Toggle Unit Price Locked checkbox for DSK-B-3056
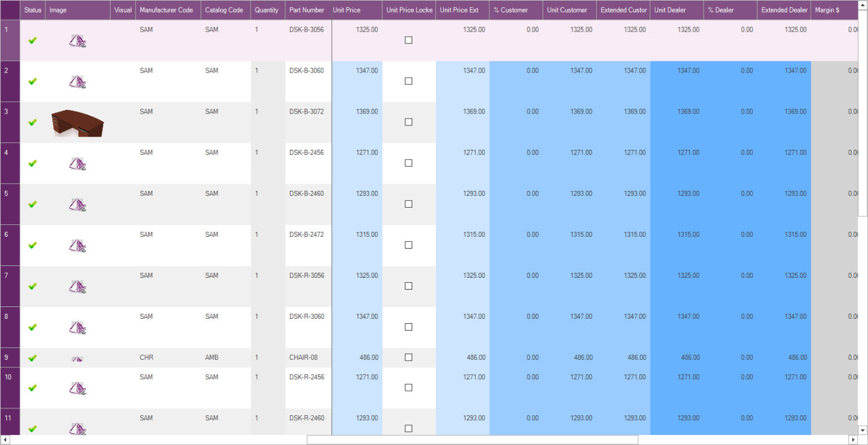Viewport: 868px width, 445px height. (x=409, y=40)
